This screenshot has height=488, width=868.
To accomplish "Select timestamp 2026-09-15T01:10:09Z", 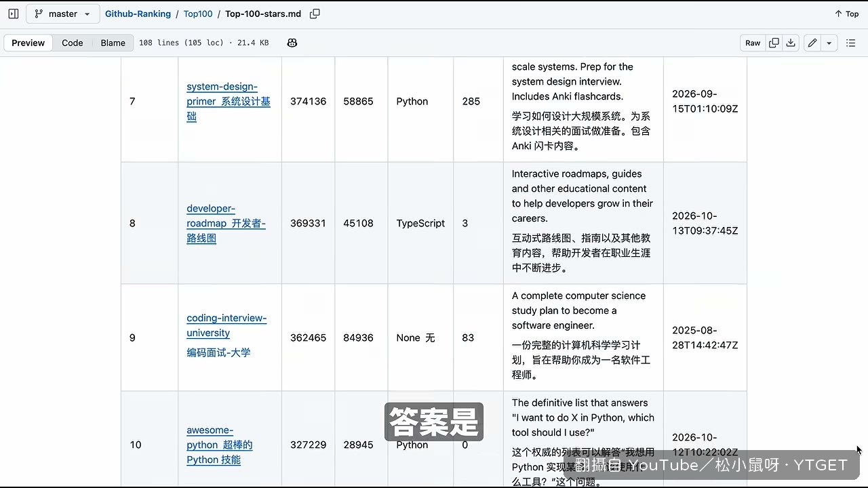I will (705, 102).
